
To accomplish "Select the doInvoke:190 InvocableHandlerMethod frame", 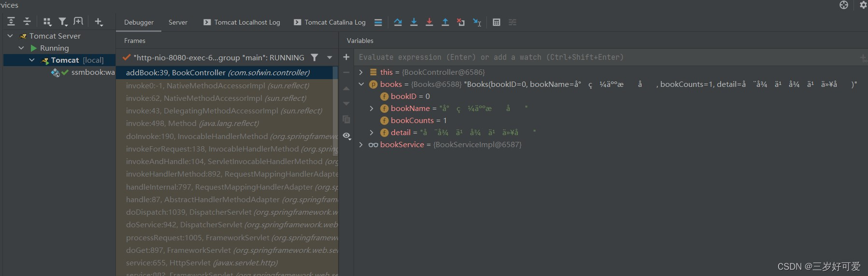I will 225,136.
